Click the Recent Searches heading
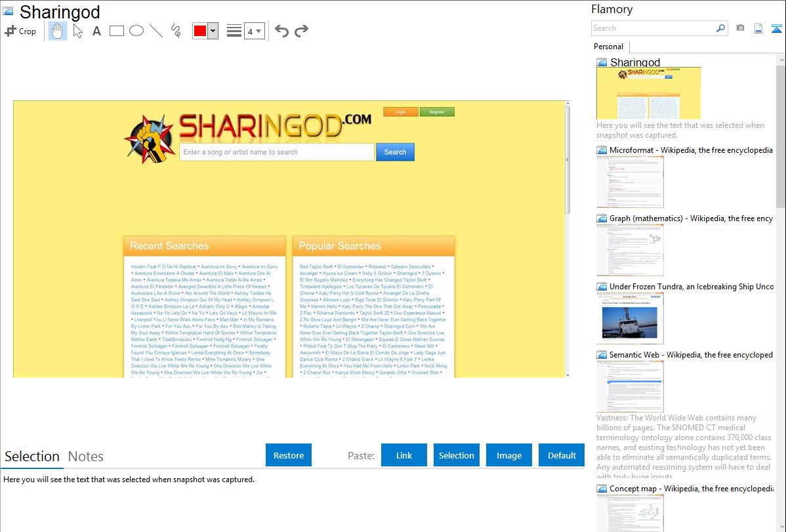 (169, 246)
